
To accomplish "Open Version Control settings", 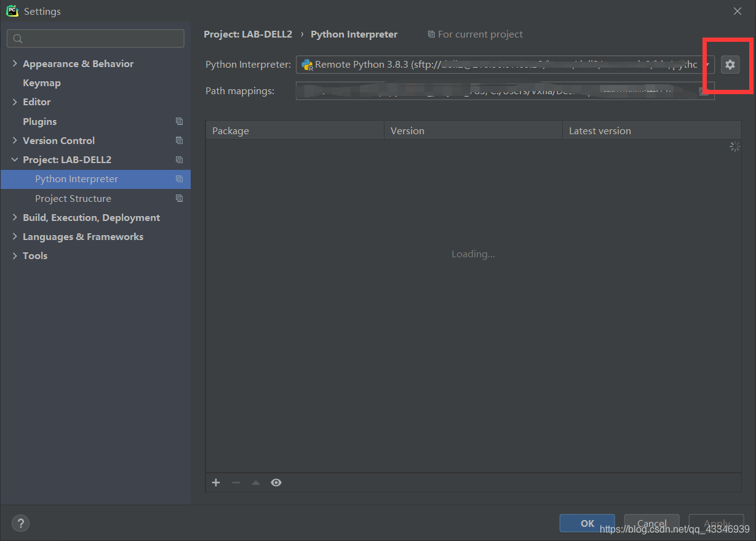I will (58, 140).
